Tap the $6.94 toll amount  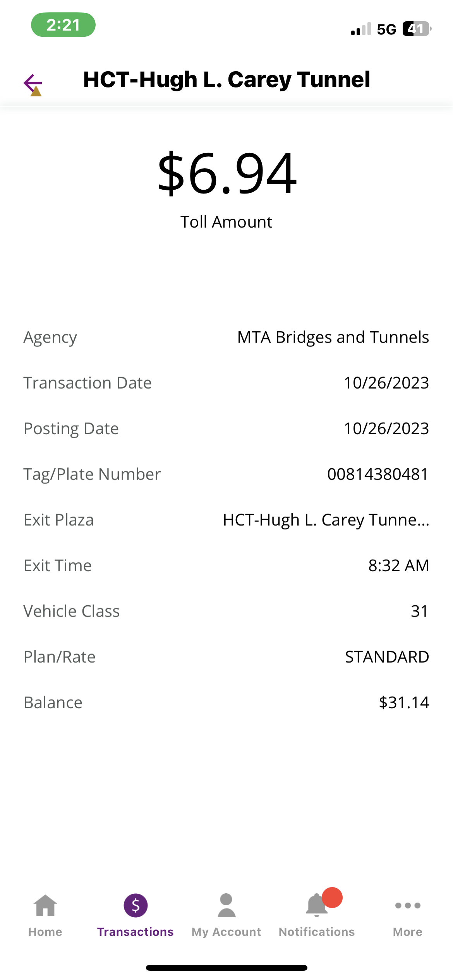coord(227,173)
